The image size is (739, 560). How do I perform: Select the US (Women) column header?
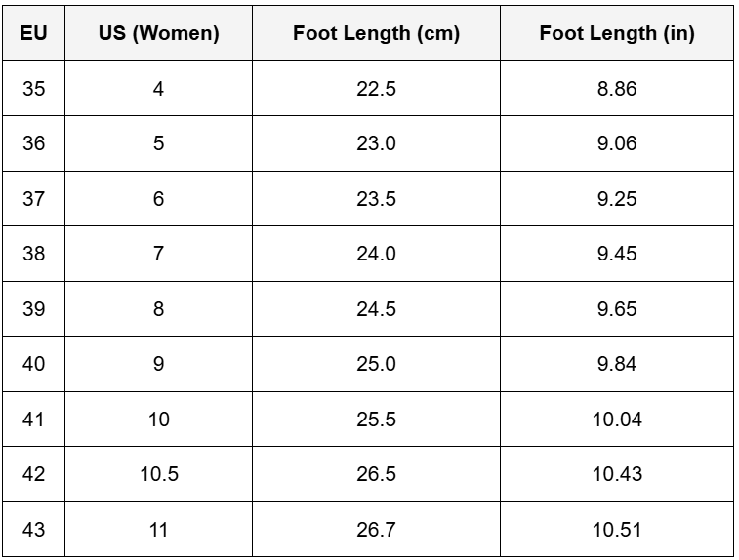coord(158,33)
